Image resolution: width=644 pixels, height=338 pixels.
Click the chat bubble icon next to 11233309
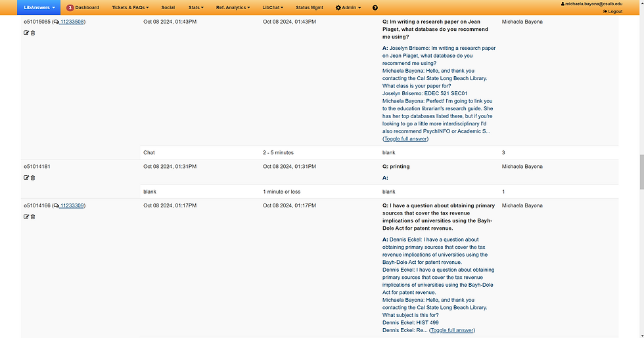pos(57,205)
